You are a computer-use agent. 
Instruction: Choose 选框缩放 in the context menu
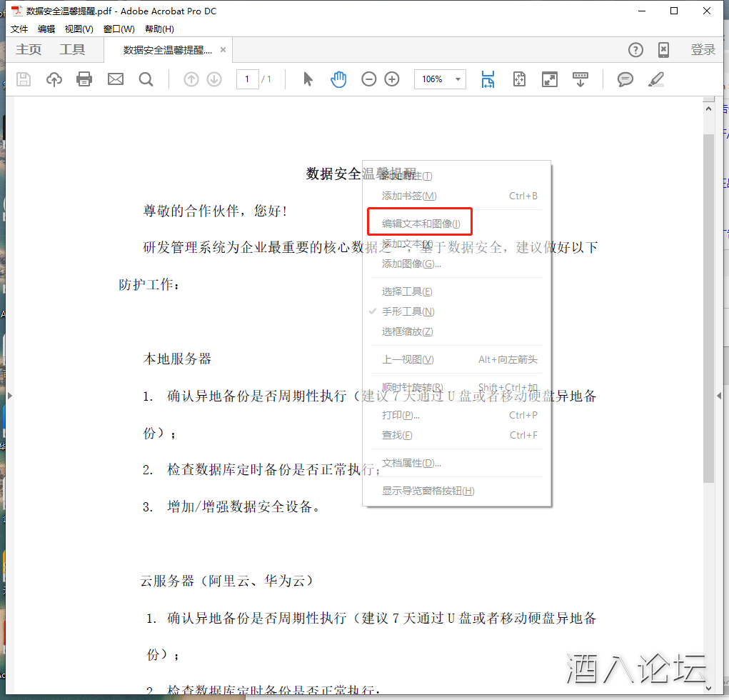[x=407, y=331]
